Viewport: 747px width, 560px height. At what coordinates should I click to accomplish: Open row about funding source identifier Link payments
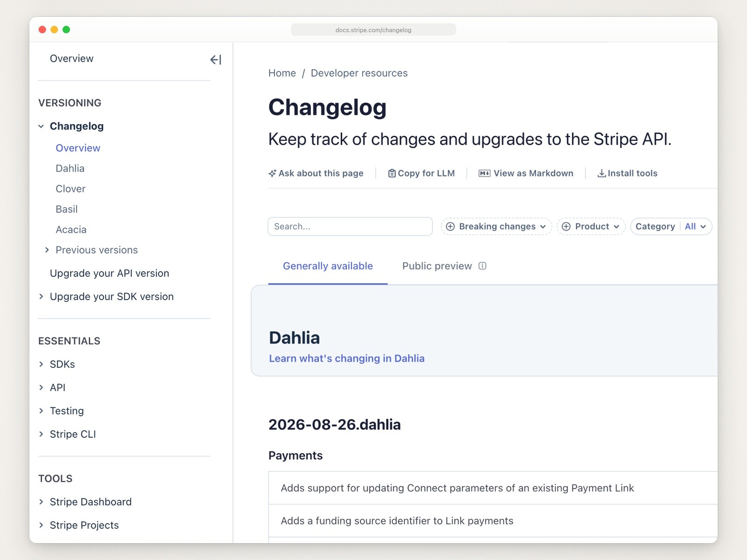(493, 521)
